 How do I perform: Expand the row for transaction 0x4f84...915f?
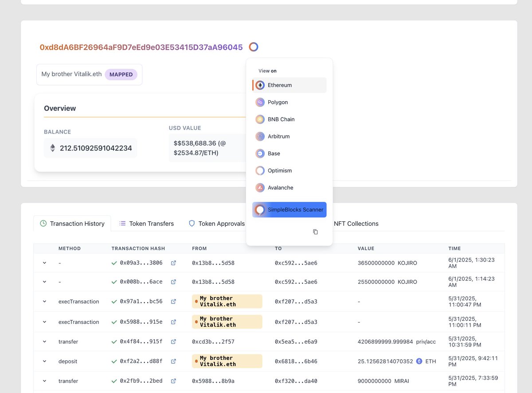click(44, 342)
